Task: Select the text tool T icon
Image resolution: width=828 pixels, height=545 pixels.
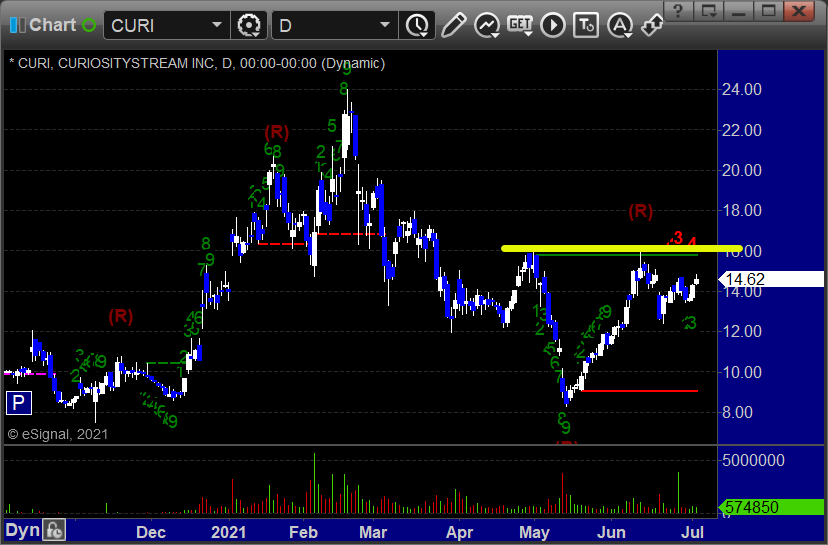Action: click(586, 25)
